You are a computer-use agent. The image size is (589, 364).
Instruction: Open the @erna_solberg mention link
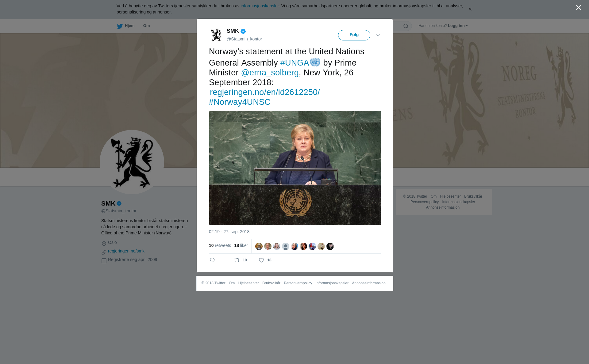point(270,73)
